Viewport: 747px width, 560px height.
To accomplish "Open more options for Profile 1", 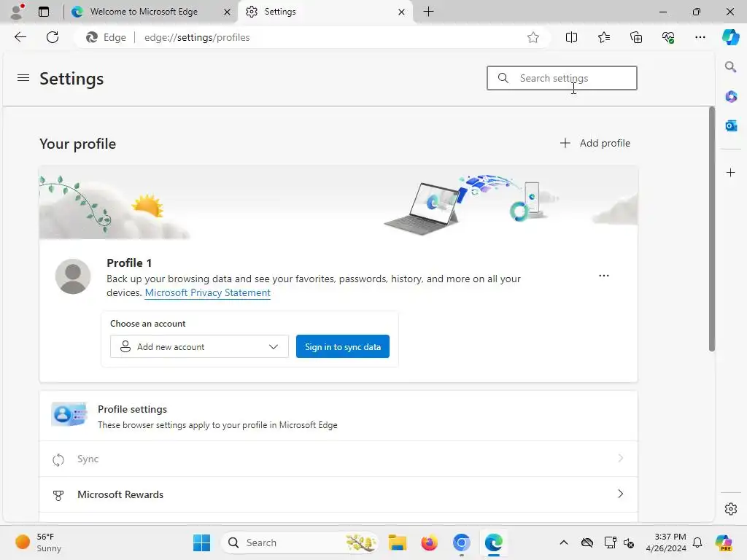I will click(603, 276).
